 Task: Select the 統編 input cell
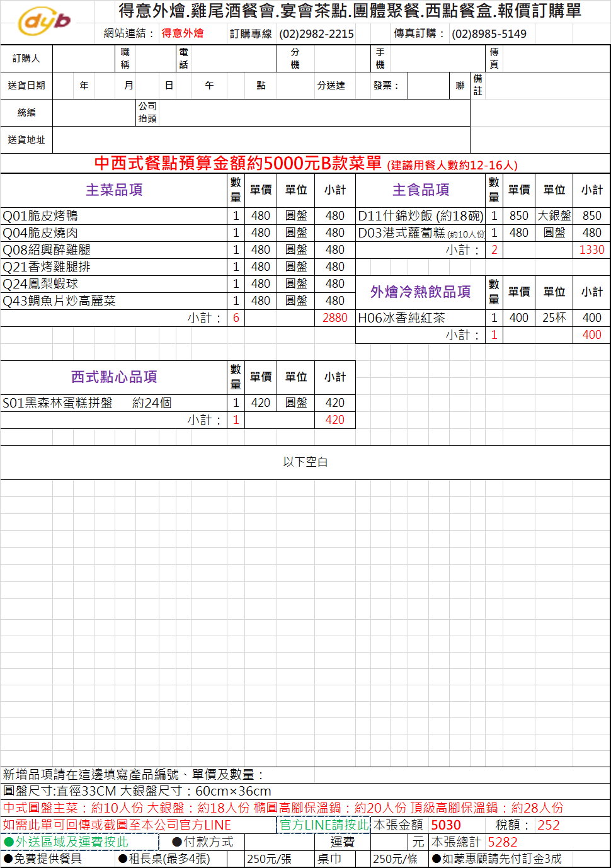(x=94, y=113)
